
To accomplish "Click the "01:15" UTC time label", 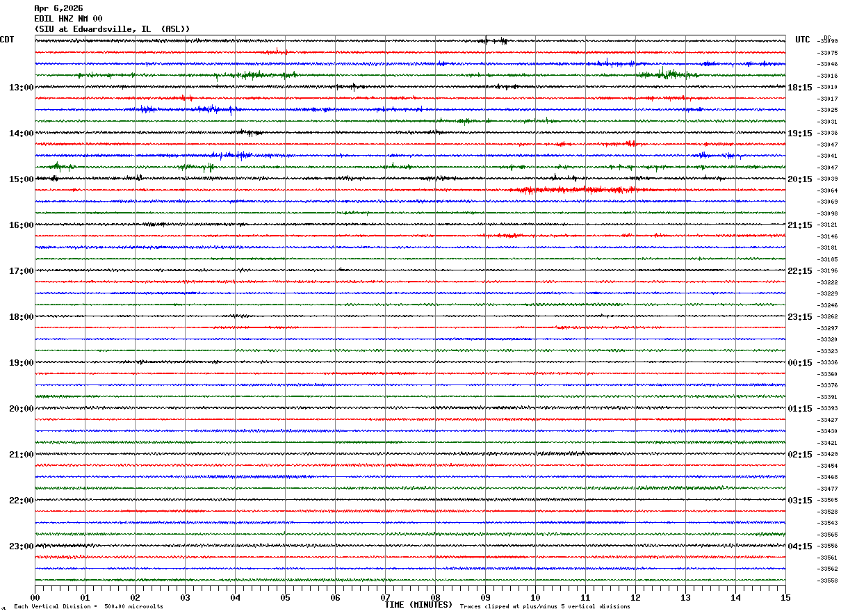I will (x=800, y=409).
